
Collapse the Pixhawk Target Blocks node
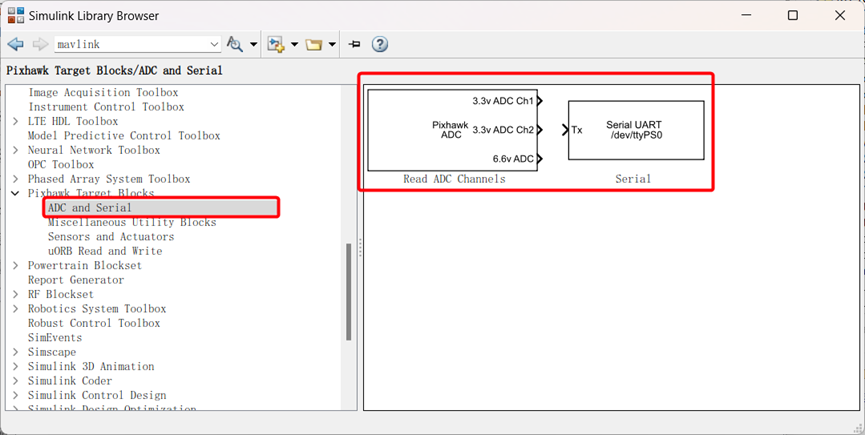tap(15, 194)
